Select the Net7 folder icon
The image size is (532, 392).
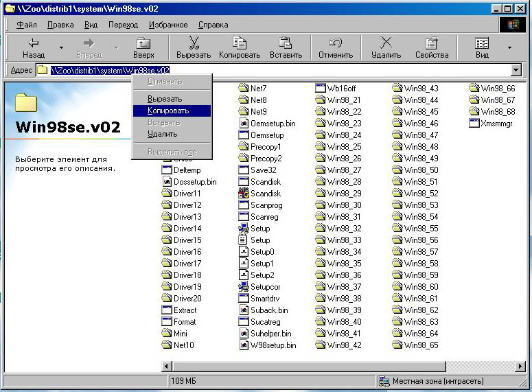coord(243,89)
